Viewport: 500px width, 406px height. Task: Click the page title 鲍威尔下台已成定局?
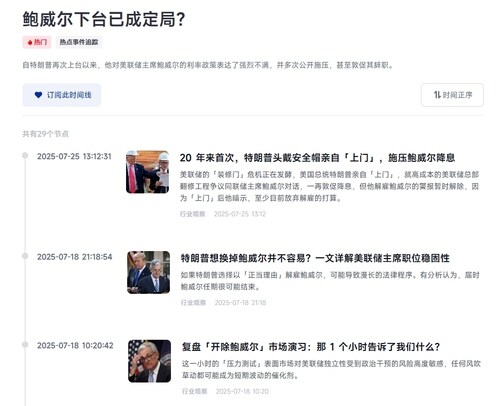[104, 19]
